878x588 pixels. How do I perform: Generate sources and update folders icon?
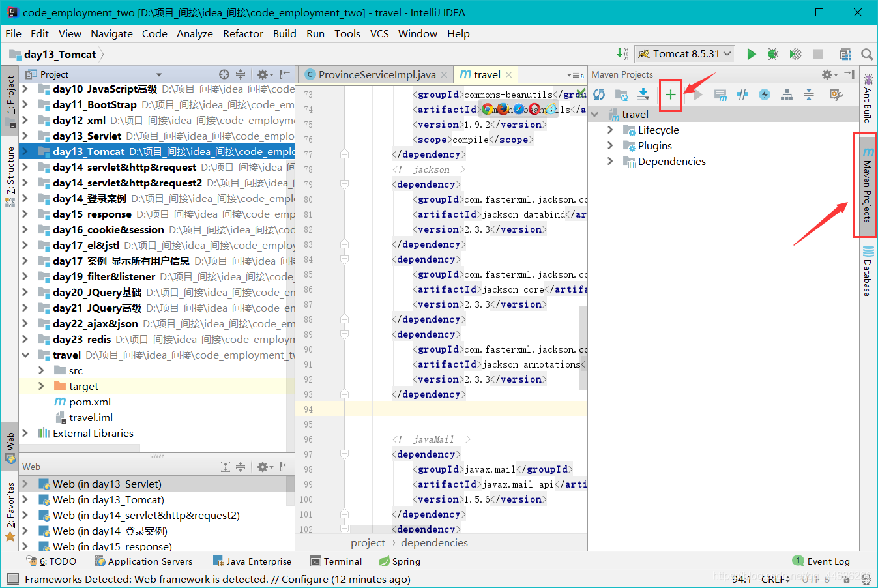pyautogui.click(x=621, y=95)
